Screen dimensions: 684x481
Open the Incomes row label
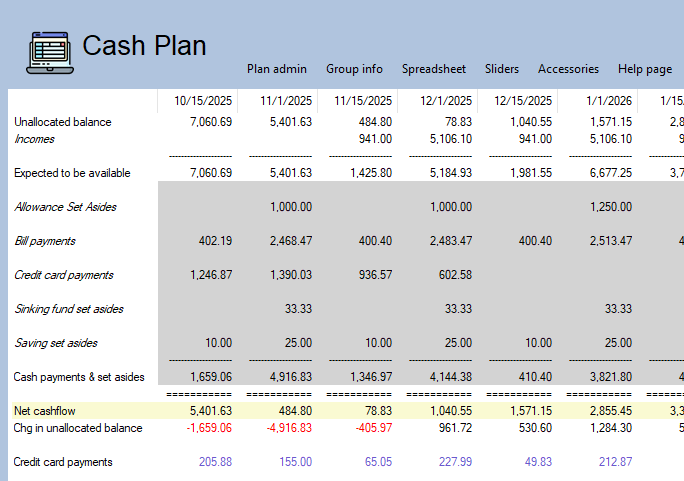coord(34,139)
